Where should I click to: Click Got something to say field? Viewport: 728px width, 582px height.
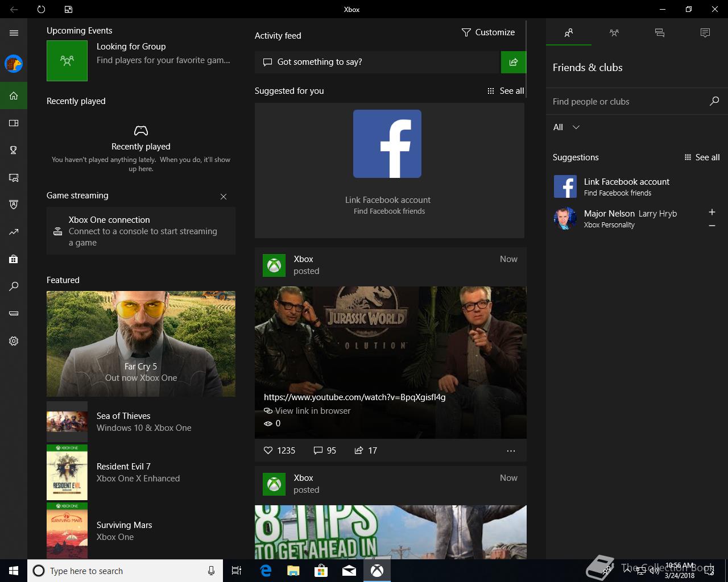click(x=377, y=62)
